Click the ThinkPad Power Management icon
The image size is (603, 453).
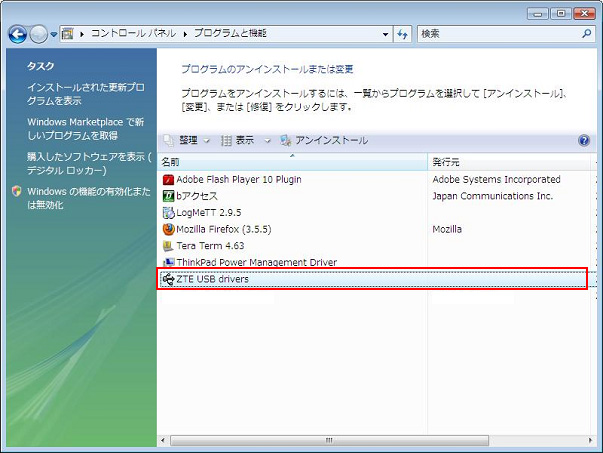click(168, 262)
